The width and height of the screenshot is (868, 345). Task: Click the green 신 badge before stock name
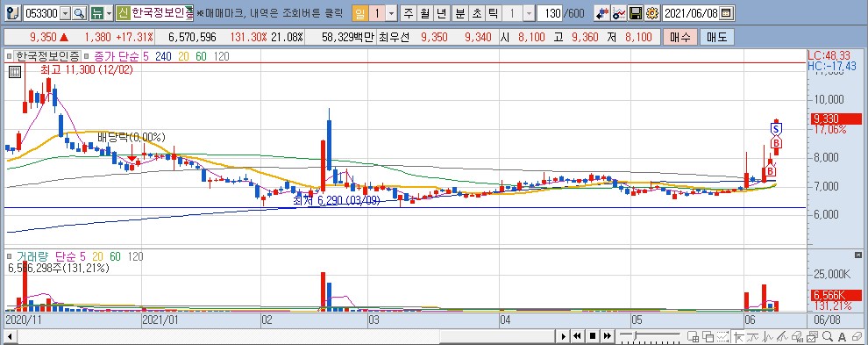124,13
